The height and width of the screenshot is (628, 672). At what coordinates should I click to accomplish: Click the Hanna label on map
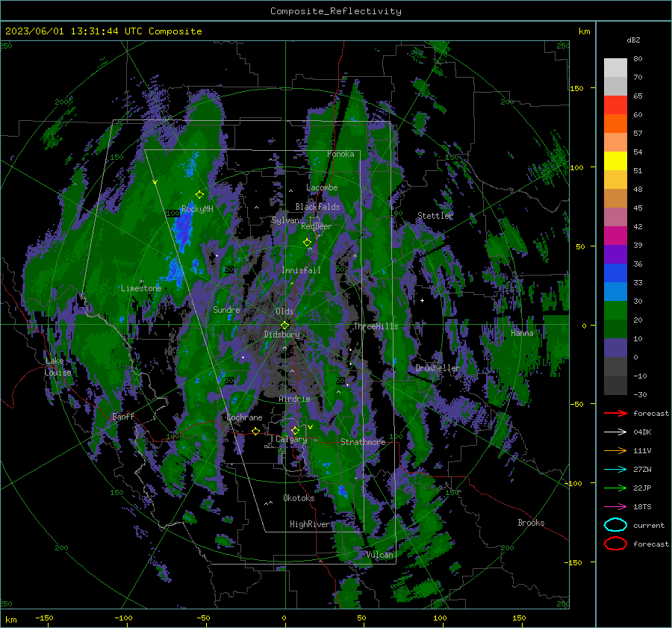tap(522, 333)
